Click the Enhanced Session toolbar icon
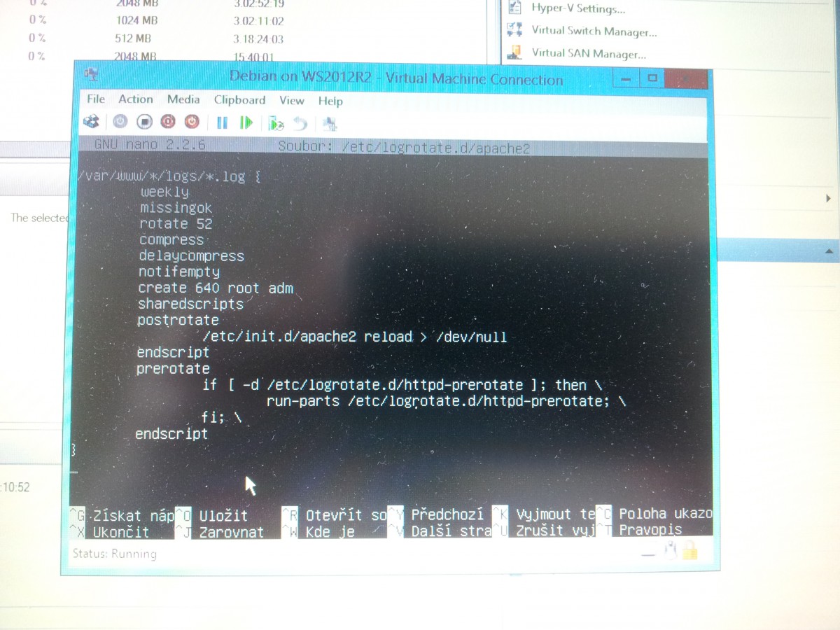The height and width of the screenshot is (630, 840). tap(330, 124)
